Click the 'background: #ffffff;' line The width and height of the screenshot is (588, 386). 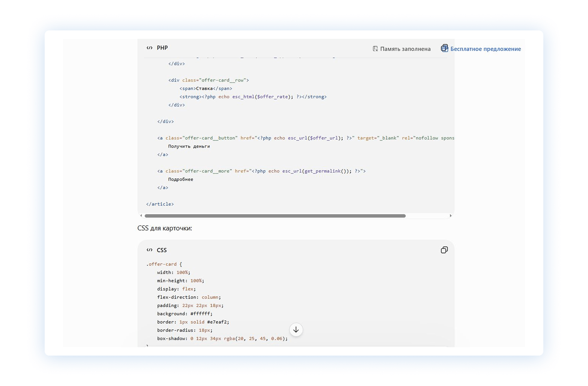(x=185, y=314)
